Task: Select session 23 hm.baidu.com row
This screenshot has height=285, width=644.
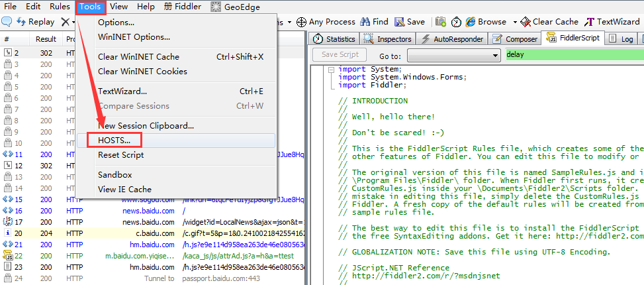Action: (x=152, y=267)
